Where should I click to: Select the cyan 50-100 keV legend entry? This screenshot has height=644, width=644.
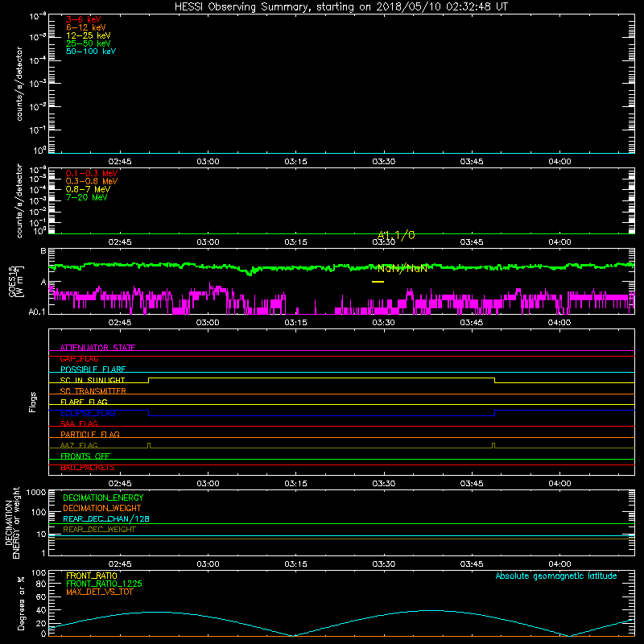pos(91,52)
